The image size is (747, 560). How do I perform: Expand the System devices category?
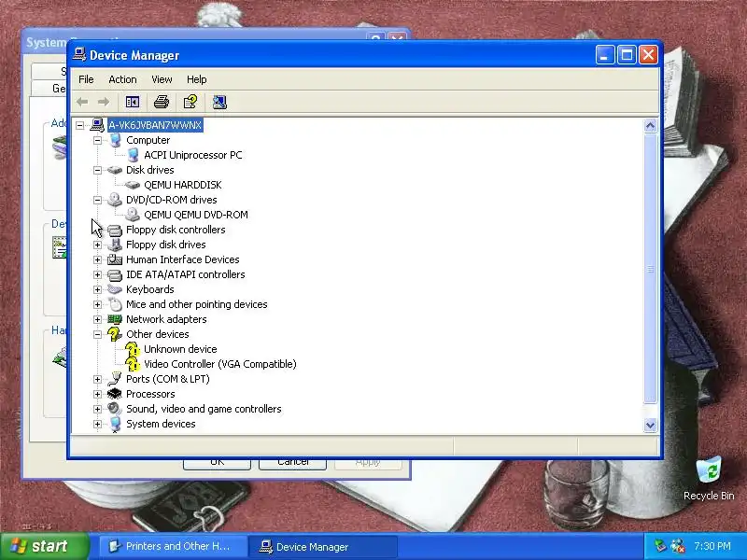click(98, 424)
